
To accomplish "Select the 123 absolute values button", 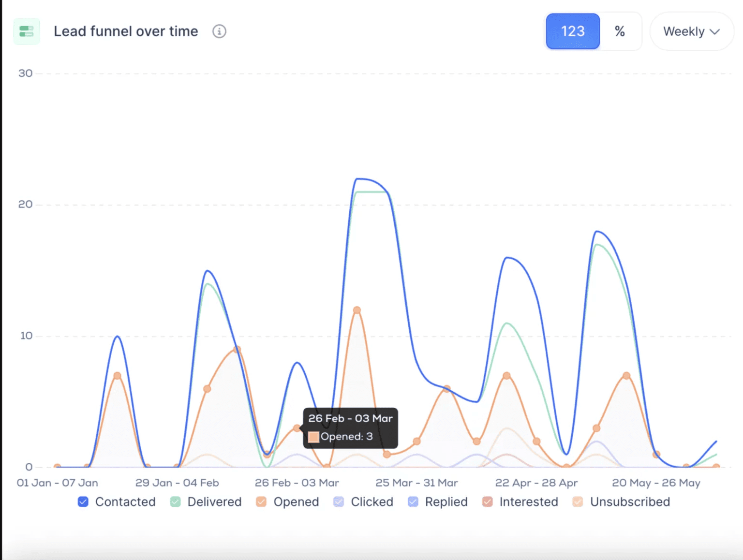I will pos(573,31).
